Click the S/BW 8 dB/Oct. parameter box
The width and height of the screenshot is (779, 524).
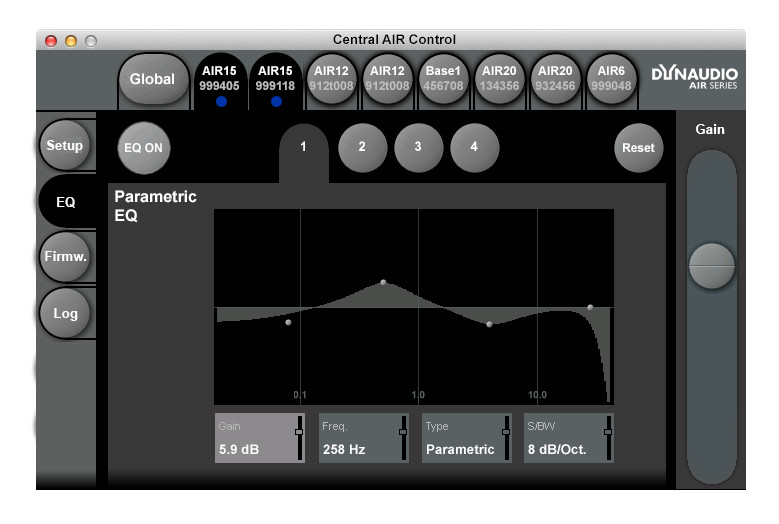(569, 438)
